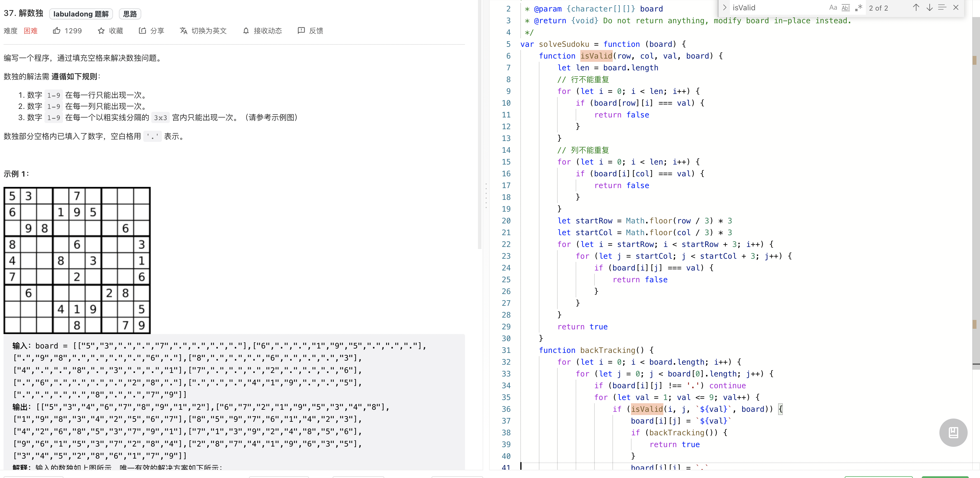
Task: Click the 反馈 feedback label
Action: (316, 31)
